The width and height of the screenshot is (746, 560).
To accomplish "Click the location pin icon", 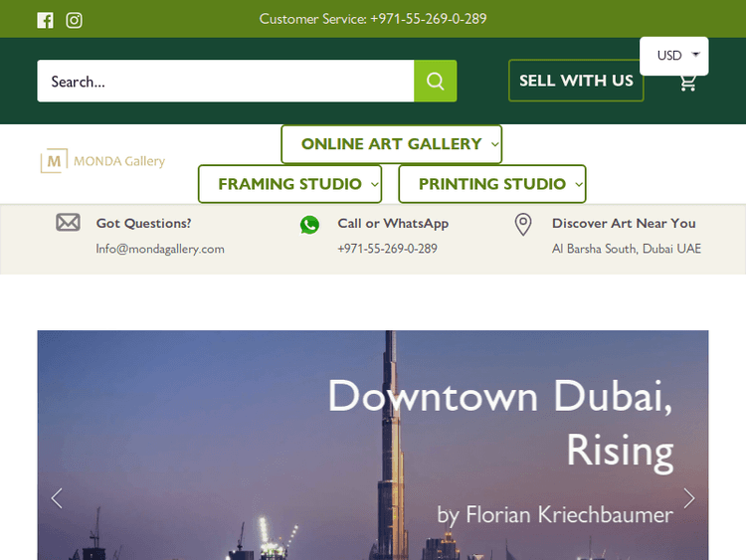I will click(x=523, y=225).
